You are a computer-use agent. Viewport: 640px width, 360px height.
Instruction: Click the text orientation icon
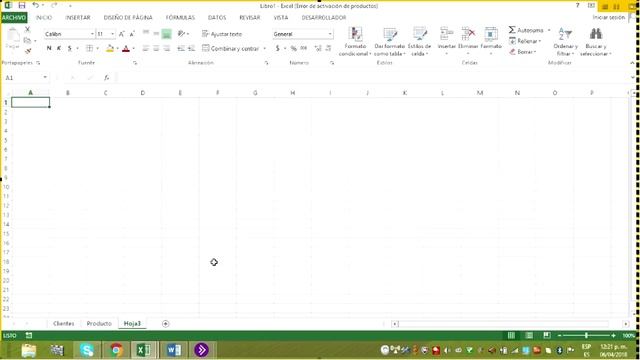tap(181, 33)
